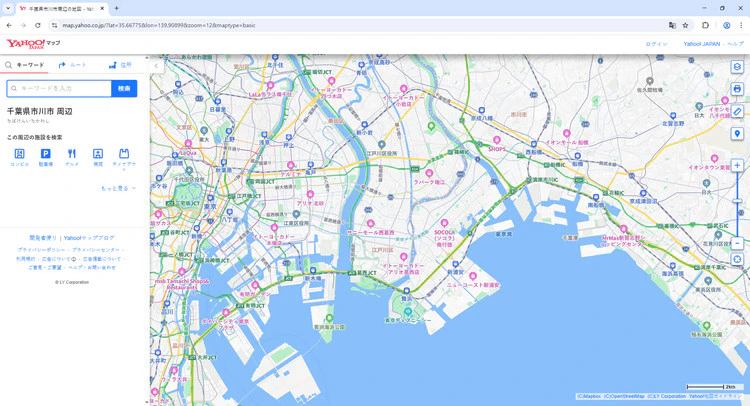Zoom out with the minus button

(x=737, y=243)
